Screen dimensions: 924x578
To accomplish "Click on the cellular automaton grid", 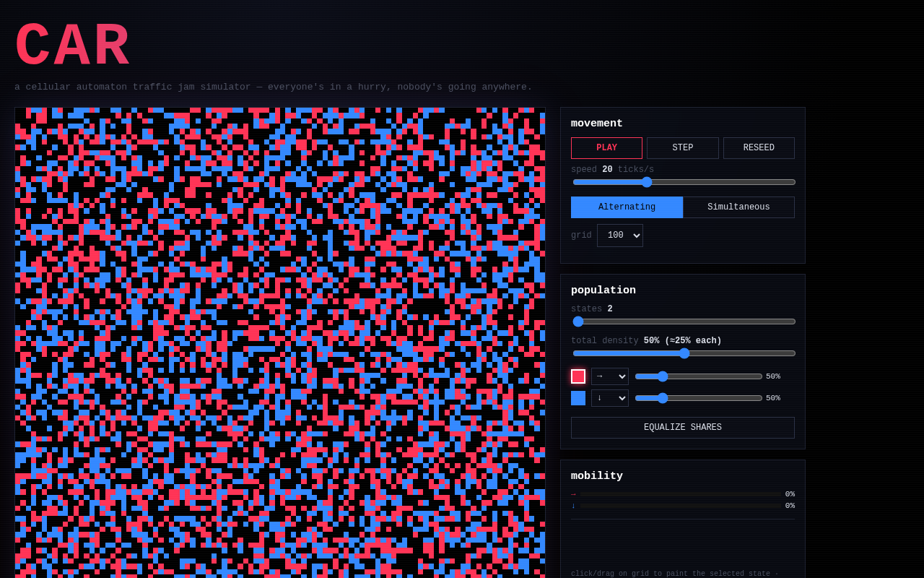I will pyautogui.click(x=280, y=342).
